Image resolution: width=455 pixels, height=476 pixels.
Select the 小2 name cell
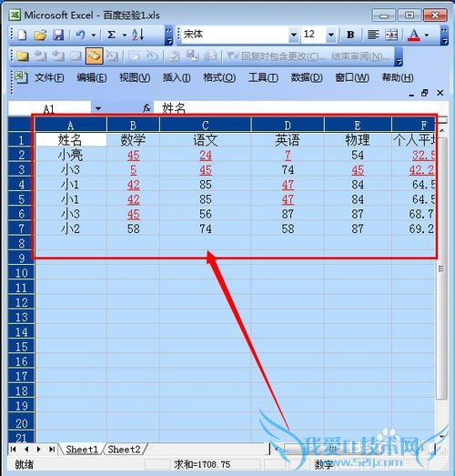click(x=71, y=228)
